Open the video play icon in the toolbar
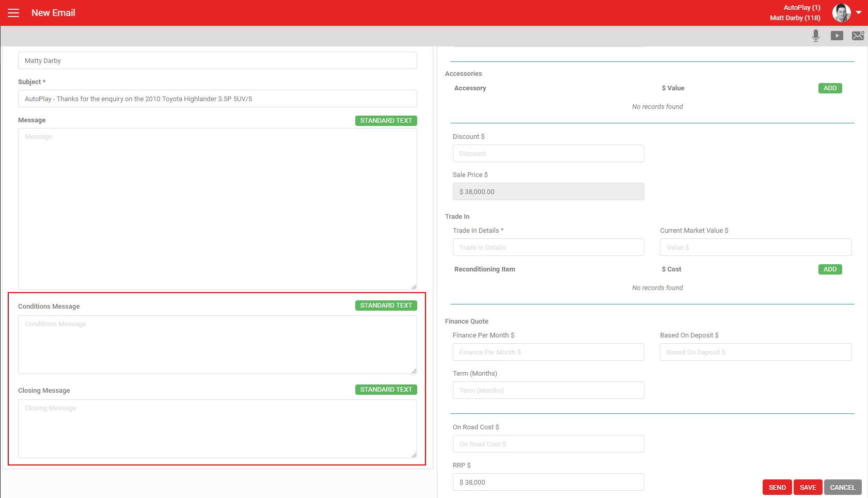 837,36
